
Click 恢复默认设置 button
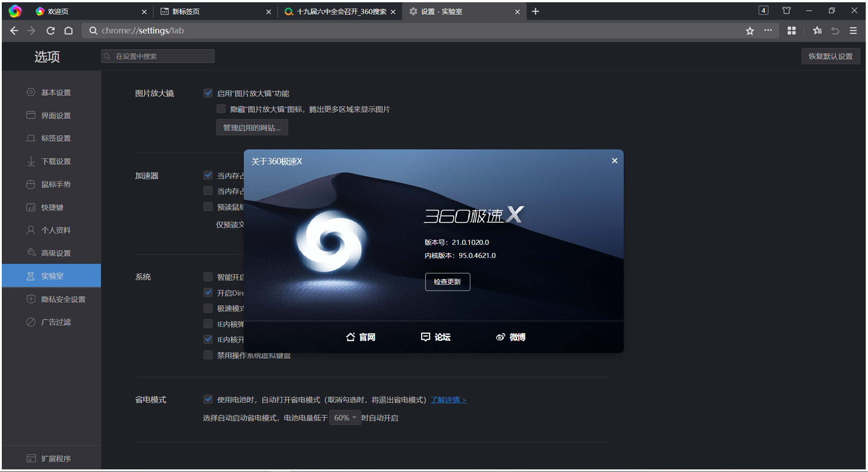tap(830, 56)
